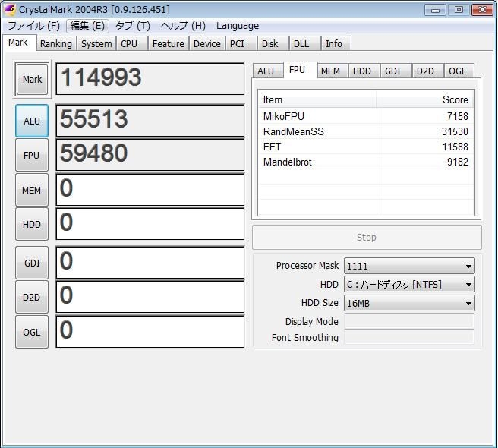Open the HDD drive selection dropdown
Viewport: 498px width, 448px height.
pos(409,285)
